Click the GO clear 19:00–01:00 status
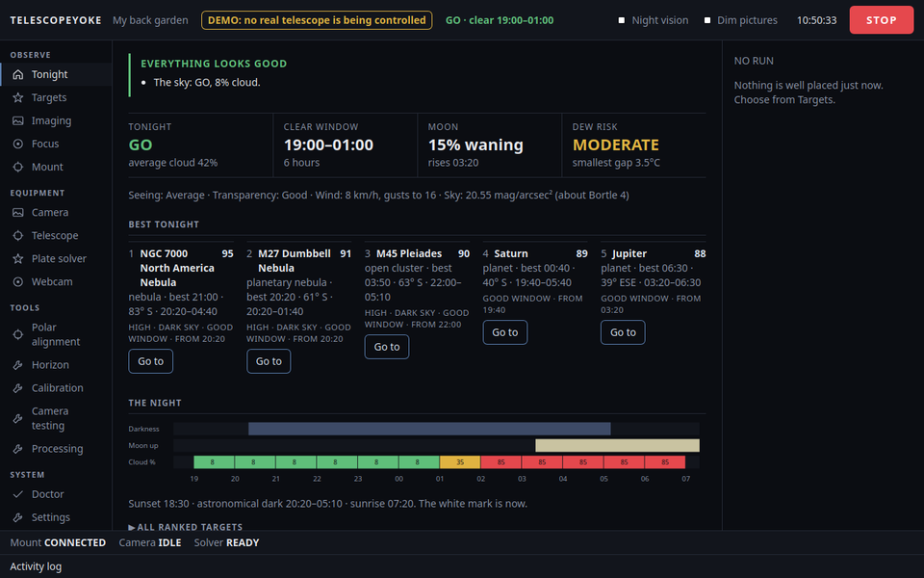Screen dimensions: 924x578 point(500,20)
